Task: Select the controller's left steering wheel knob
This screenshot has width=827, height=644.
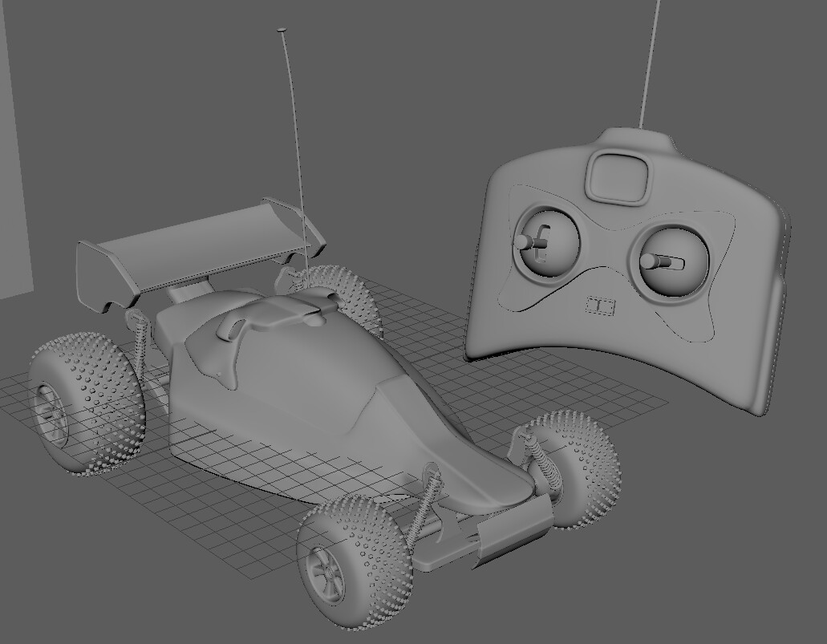Action: point(542,241)
